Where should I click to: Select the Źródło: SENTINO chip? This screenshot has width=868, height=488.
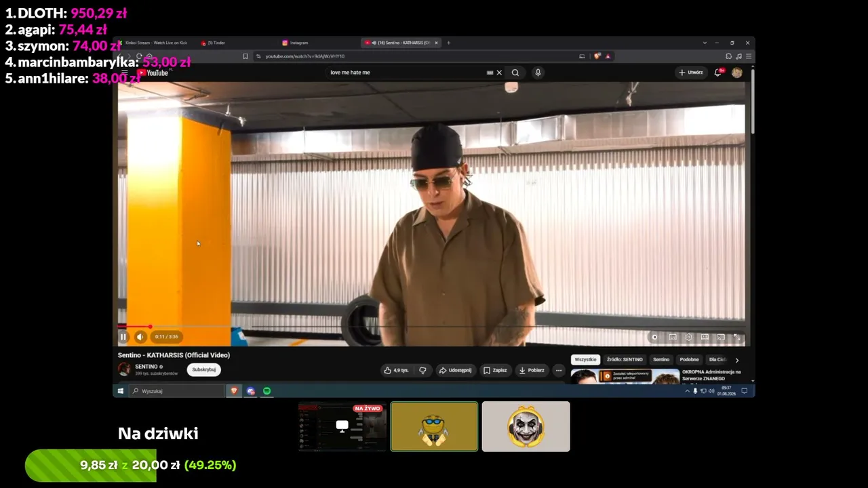625,360
